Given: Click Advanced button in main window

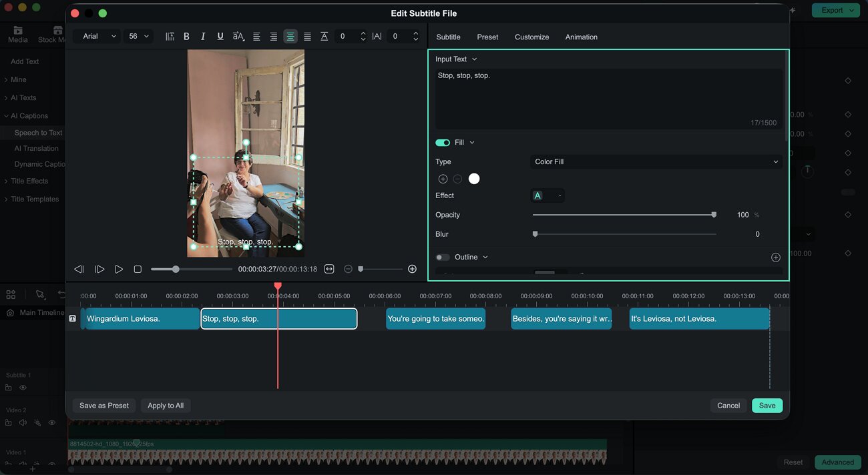Looking at the screenshot, I should pos(837,462).
